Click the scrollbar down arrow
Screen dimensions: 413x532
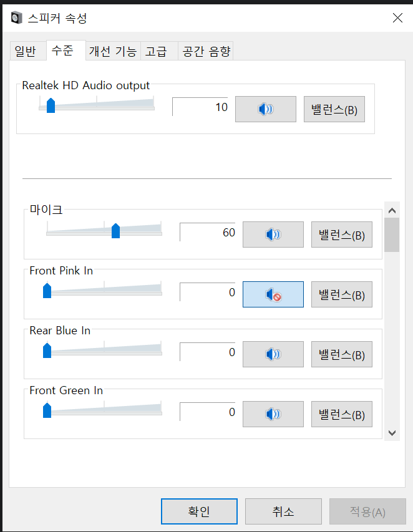coord(392,433)
